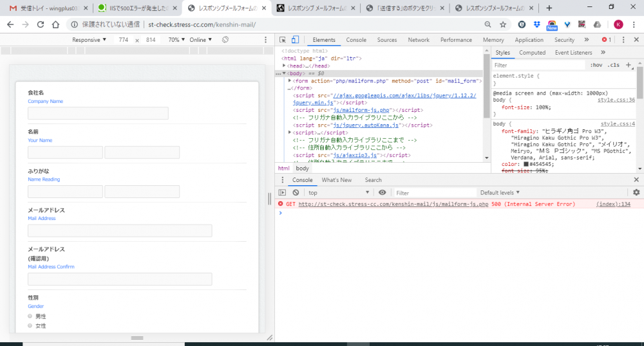Expand the form mail_form element node
This screenshot has width=644, height=346.
[x=290, y=81]
